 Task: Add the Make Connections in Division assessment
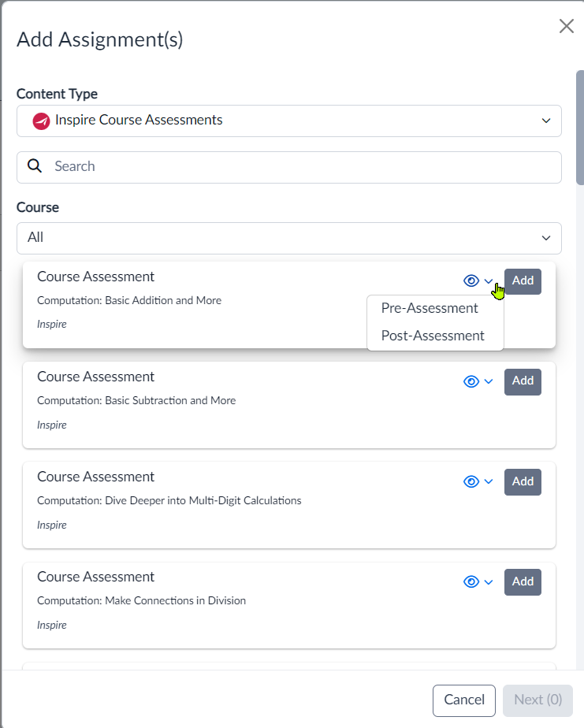point(523,581)
